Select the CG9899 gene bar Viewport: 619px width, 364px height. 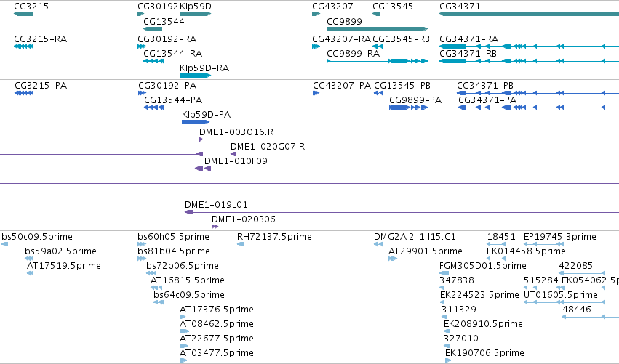pos(378,29)
